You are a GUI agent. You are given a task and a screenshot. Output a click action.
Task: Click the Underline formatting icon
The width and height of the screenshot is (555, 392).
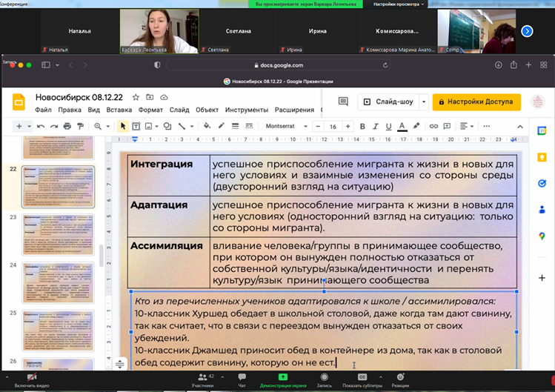pos(389,127)
